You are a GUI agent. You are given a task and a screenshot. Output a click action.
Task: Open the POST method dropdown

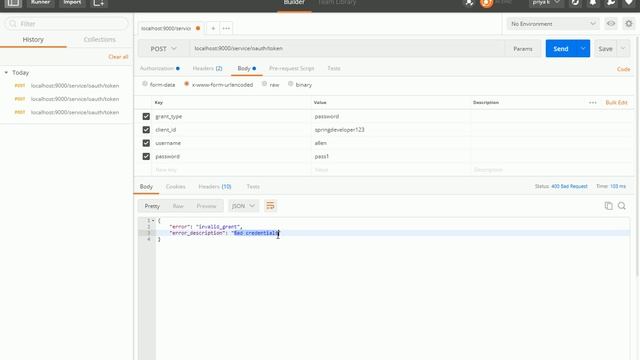pos(163,49)
